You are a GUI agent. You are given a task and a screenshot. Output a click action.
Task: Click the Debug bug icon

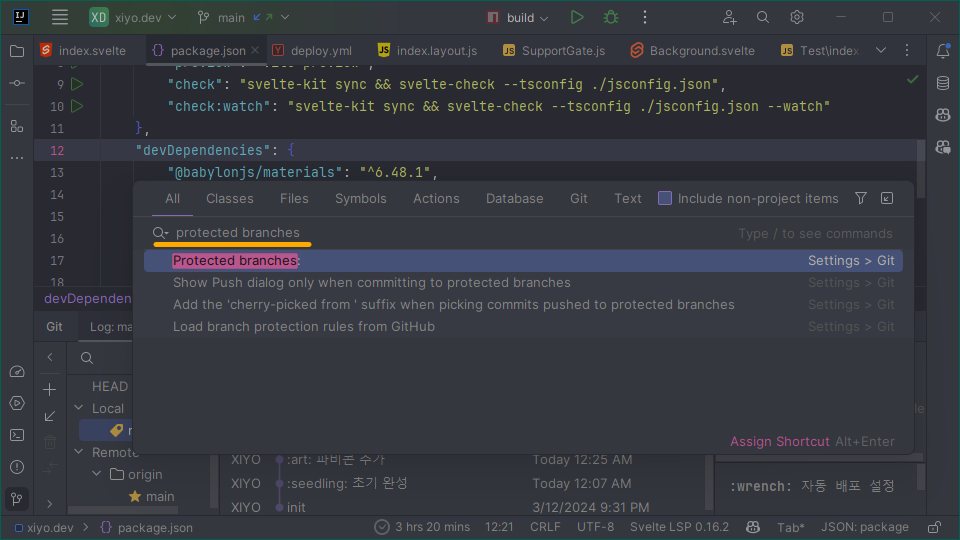(x=610, y=17)
